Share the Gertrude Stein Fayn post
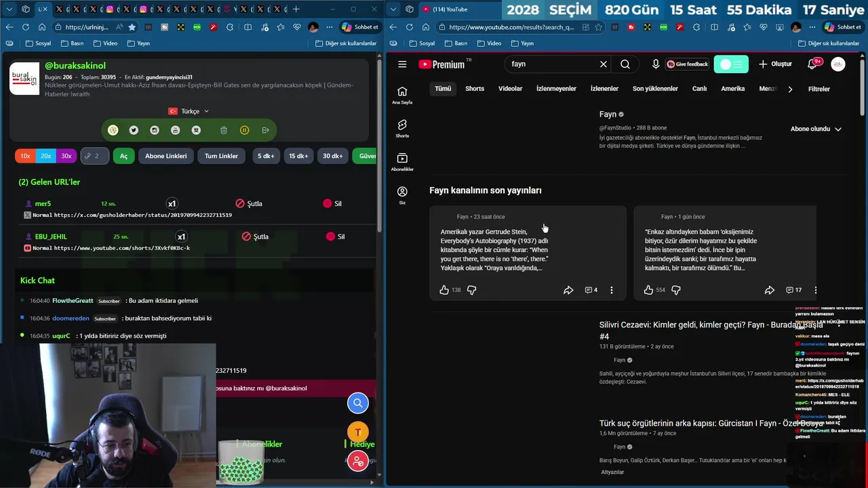The height and width of the screenshot is (488, 868). 568,290
